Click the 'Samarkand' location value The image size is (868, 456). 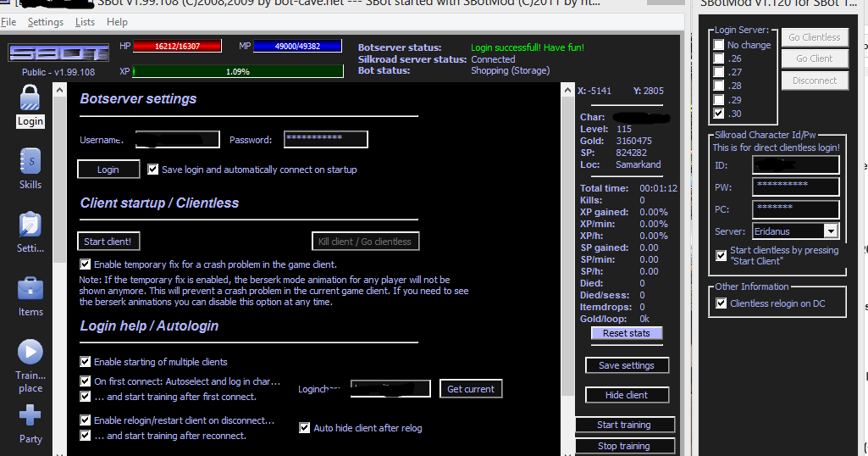pyautogui.click(x=639, y=164)
